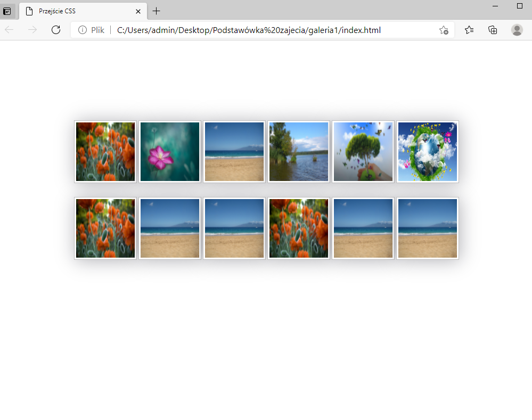Image resolution: width=532 pixels, height=420 pixels.
Task: Open the fourth second-row poppies thumbnail
Action: pos(299,228)
